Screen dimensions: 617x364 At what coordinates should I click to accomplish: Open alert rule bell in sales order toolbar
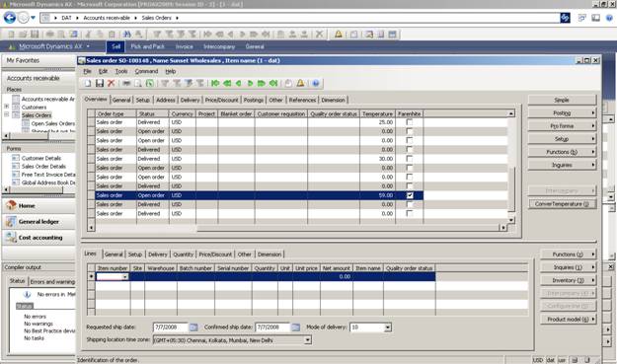click(x=301, y=83)
